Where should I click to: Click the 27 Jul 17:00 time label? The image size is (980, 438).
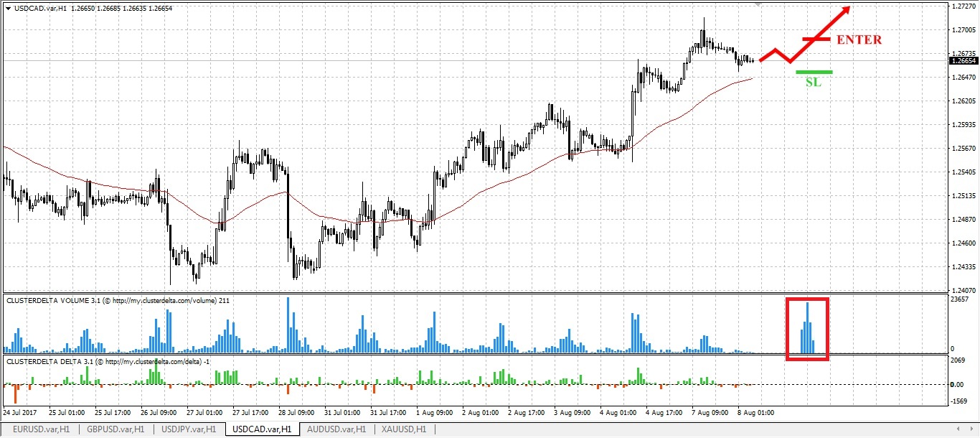(x=250, y=414)
